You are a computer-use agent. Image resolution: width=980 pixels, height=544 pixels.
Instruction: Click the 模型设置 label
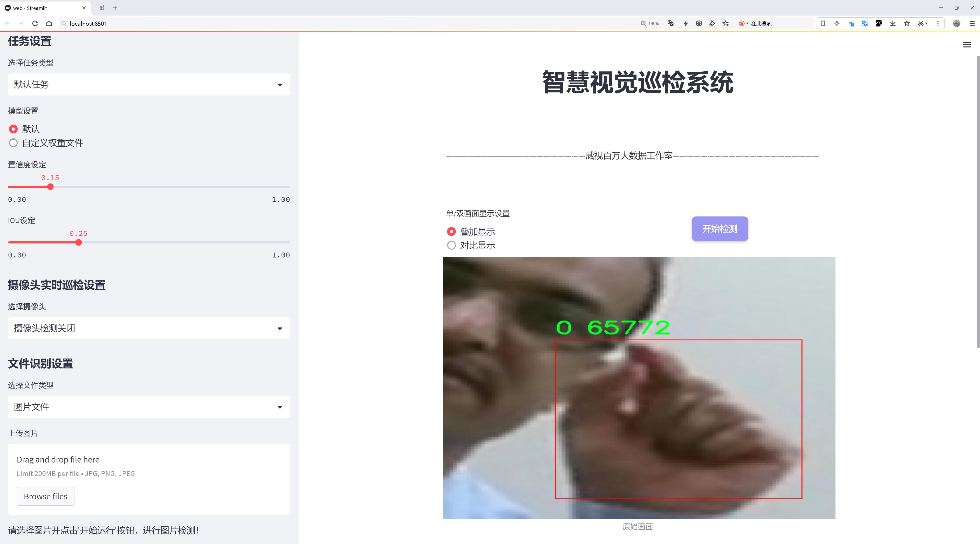point(23,111)
